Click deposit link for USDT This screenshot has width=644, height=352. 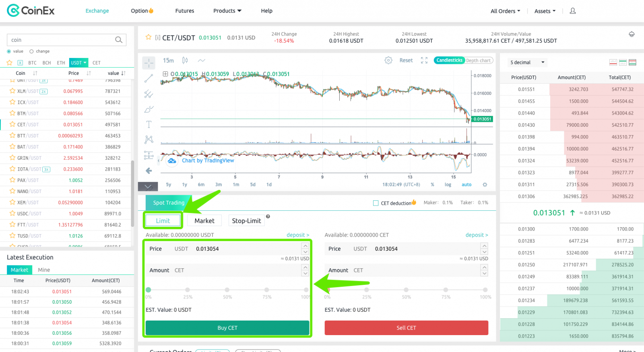tap(298, 235)
